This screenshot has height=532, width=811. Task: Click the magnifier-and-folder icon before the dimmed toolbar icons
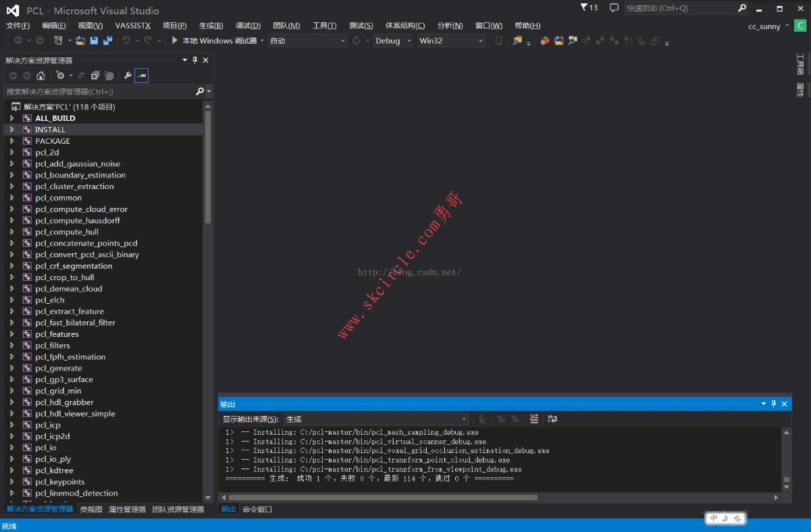point(573,41)
